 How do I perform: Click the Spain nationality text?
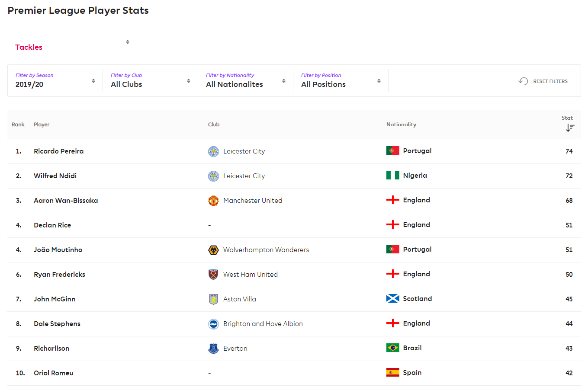point(412,373)
